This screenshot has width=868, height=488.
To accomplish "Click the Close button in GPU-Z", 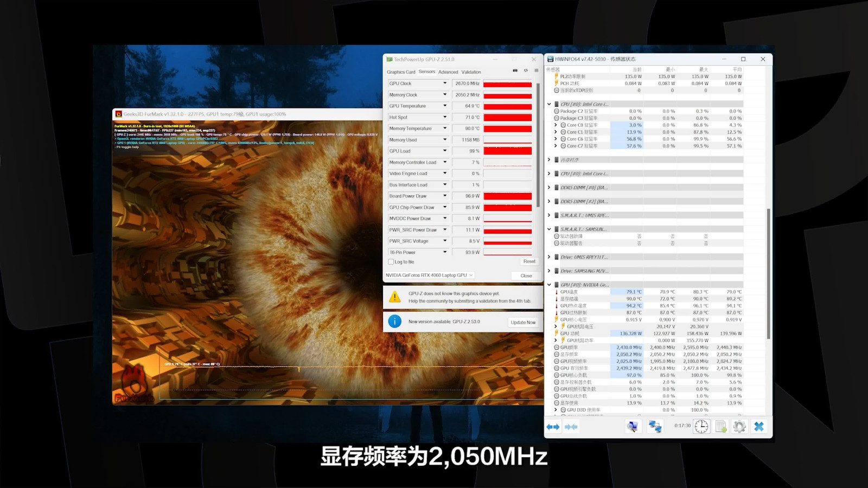I will click(x=526, y=275).
